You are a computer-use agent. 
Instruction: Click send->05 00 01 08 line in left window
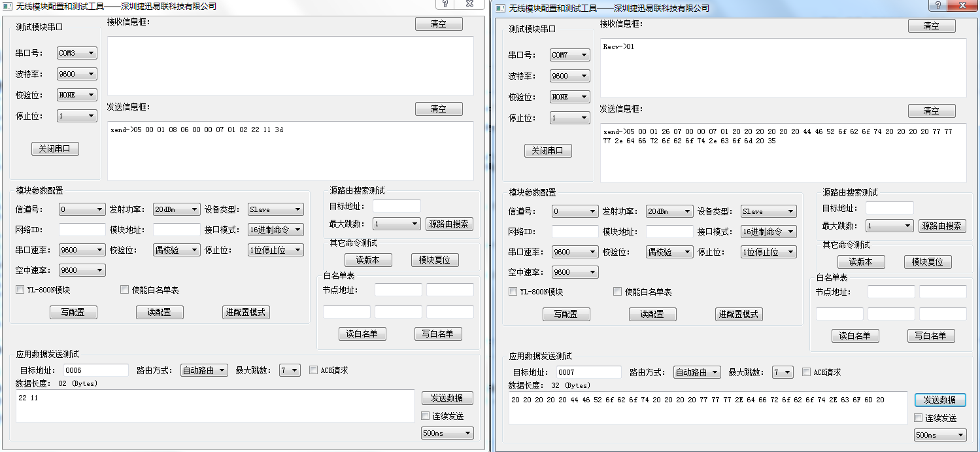pos(196,130)
